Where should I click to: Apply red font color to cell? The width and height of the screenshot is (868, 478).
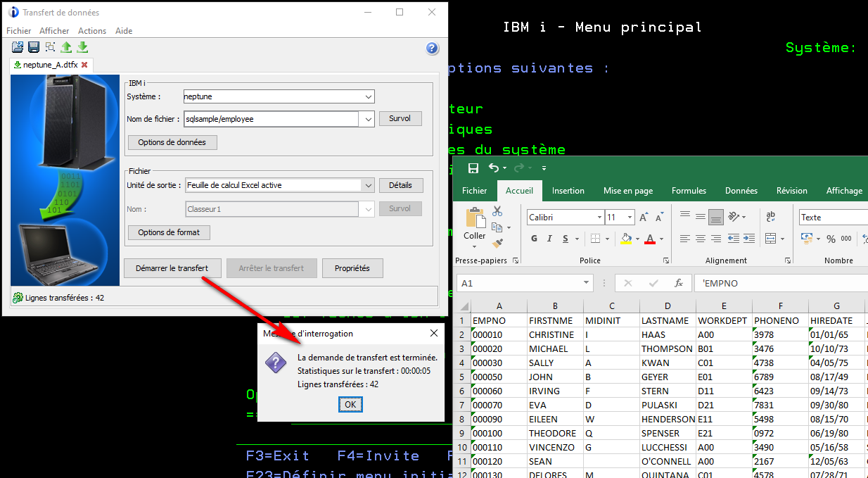pos(650,239)
